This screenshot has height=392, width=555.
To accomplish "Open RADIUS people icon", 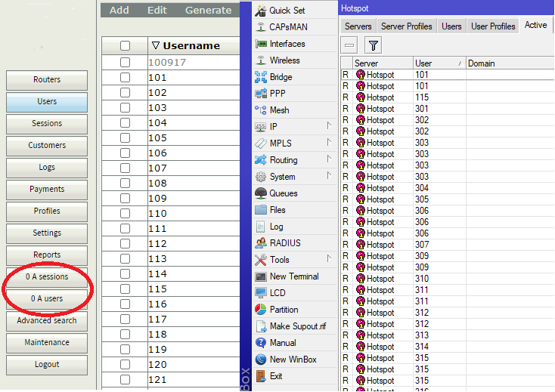I will 261,243.
